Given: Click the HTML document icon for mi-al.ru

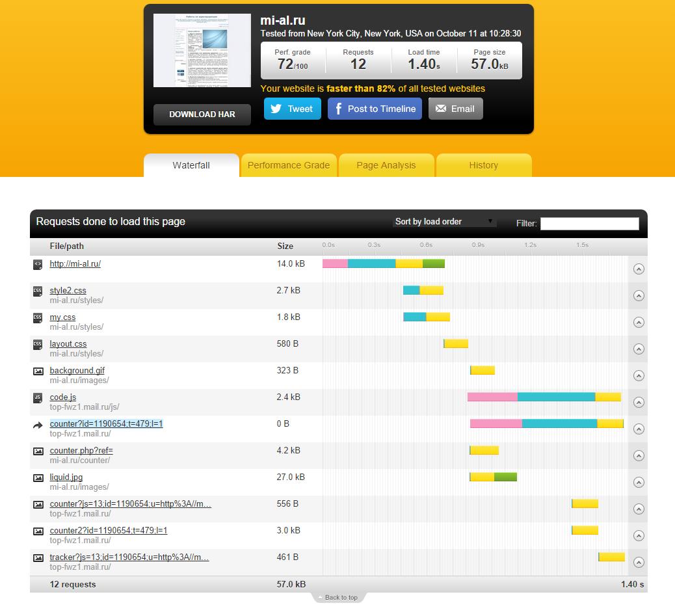Looking at the screenshot, I should pos(38,264).
